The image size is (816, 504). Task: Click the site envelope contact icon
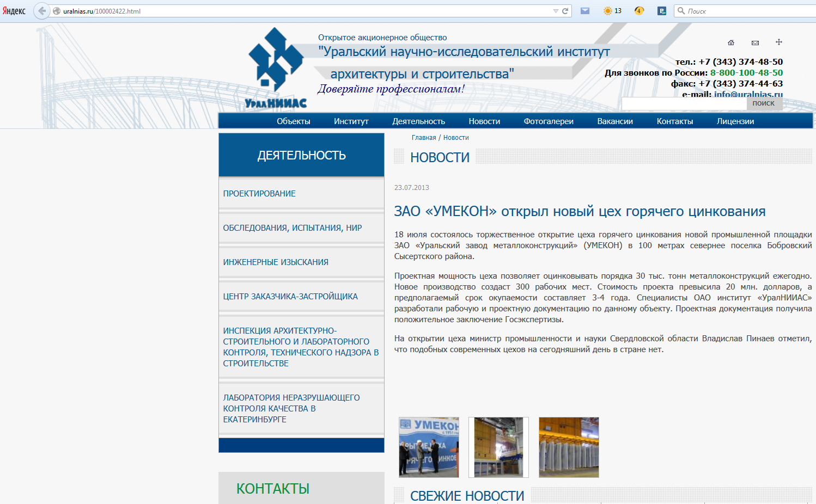point(755,42)
